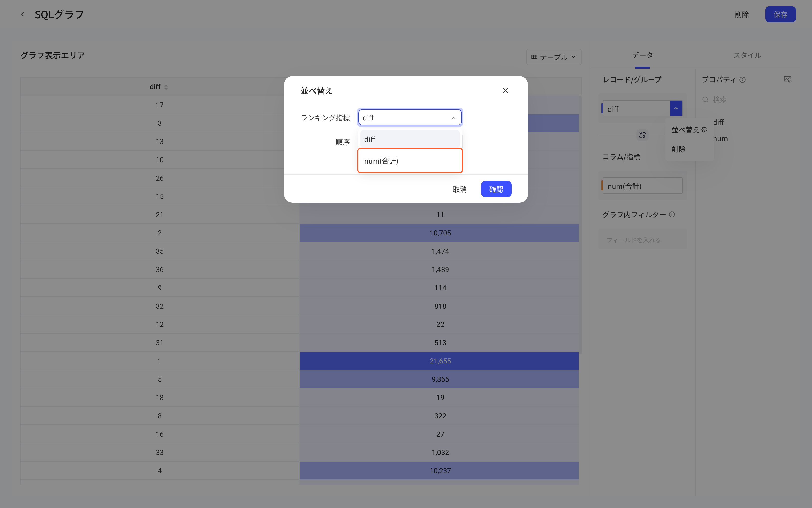Click the 10,237 table cell
This screenshot has height=508, width=812.
click(439, 470)
